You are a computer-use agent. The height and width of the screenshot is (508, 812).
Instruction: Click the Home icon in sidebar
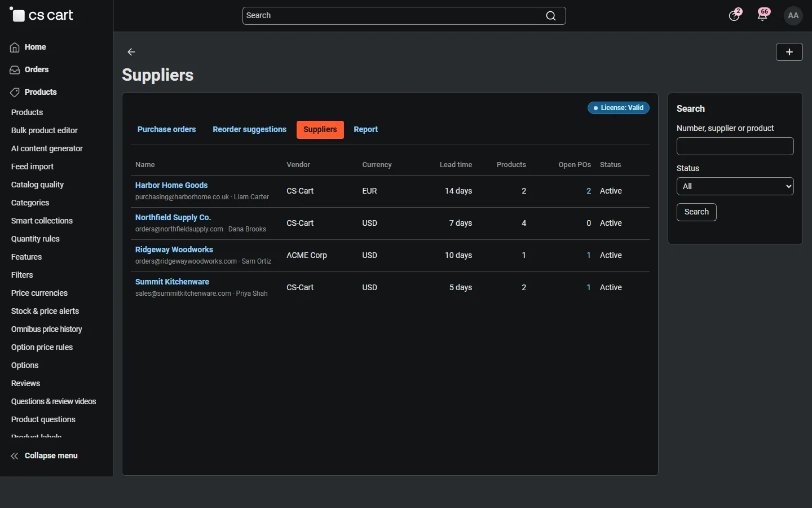[x=15, y=47]
